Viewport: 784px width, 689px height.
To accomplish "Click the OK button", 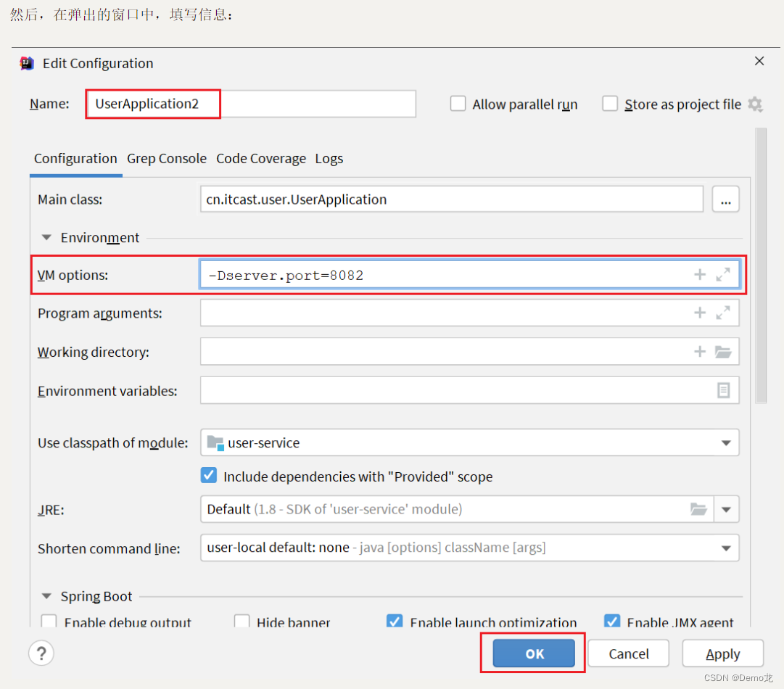I will click(534, 653).
